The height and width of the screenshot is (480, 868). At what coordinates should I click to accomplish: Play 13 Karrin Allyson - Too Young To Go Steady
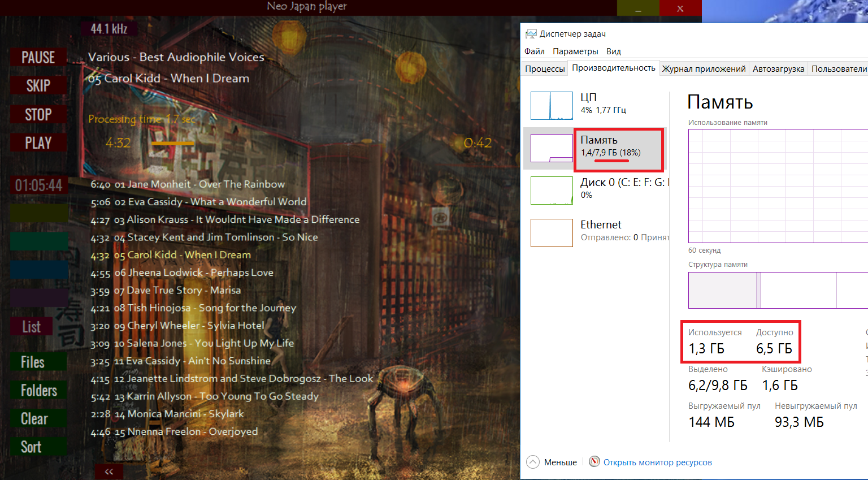coord(205,396)
